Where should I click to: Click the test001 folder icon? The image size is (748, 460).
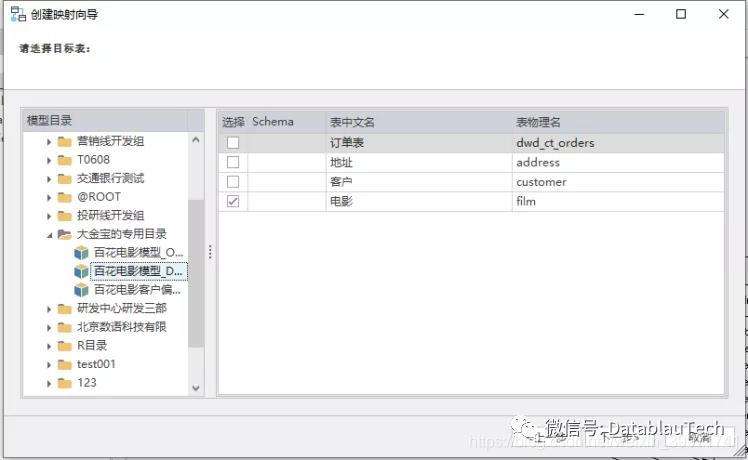(65, 364)
